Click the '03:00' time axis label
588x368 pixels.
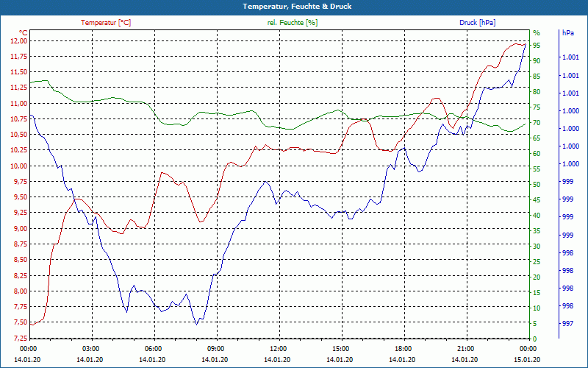(x=90, y=349)
